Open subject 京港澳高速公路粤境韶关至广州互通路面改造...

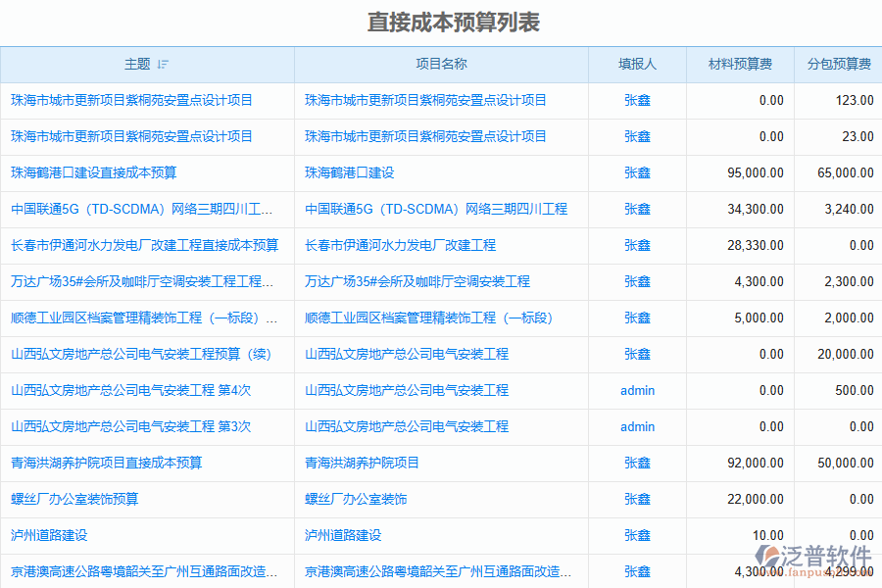(144, 571)
